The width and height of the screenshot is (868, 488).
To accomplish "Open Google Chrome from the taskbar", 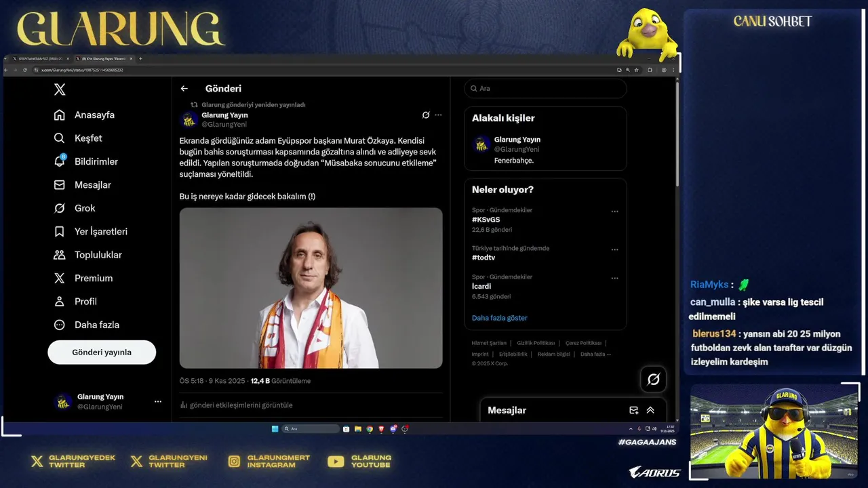I will coord(370,428).
